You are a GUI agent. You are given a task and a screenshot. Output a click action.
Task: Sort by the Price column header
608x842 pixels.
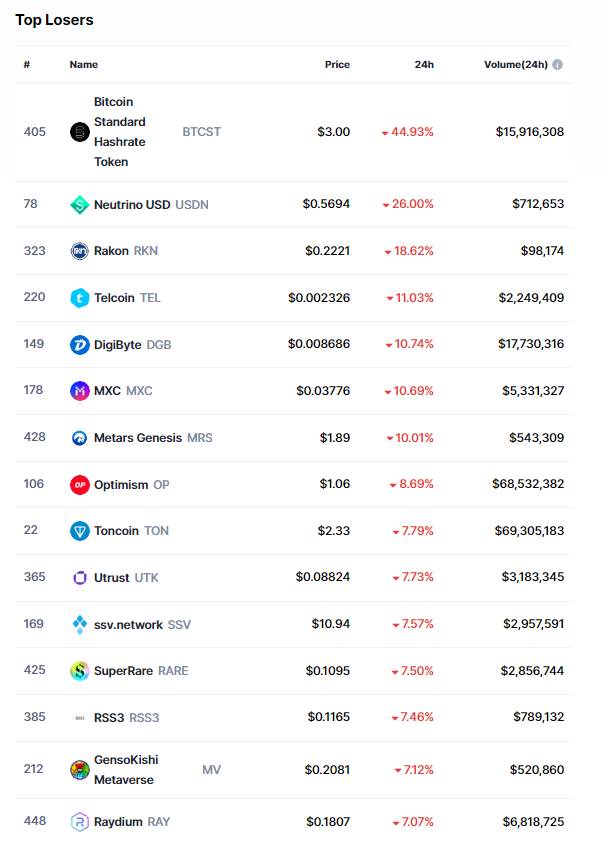(x=337, y=65)
